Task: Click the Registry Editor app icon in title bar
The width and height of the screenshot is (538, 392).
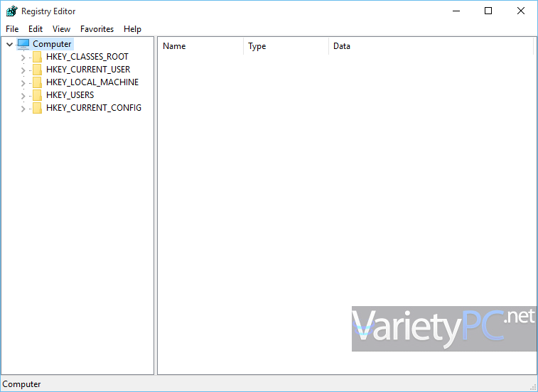Action: (11, 11)
